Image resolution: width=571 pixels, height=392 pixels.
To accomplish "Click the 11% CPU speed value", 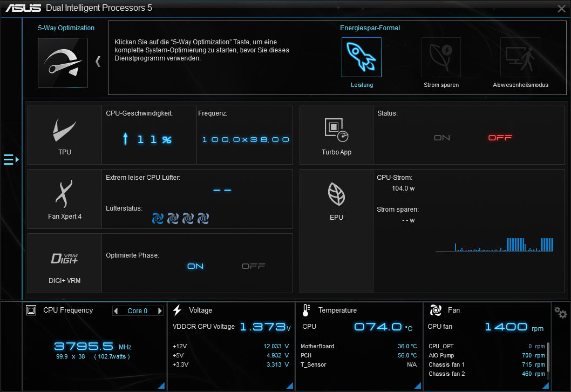I will coord(154,139).
